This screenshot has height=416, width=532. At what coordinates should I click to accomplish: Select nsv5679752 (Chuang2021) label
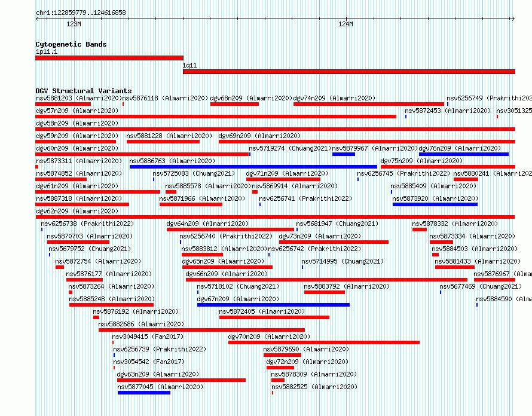[90, 249]
